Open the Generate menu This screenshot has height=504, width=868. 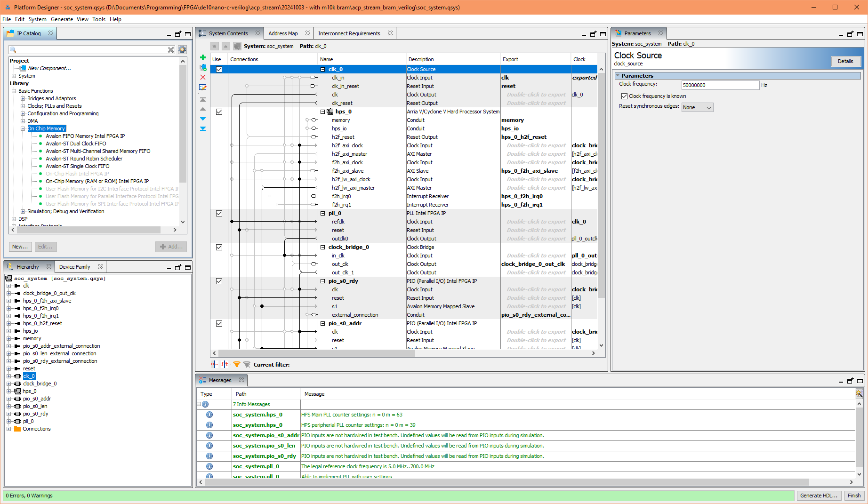pos(62,19)
